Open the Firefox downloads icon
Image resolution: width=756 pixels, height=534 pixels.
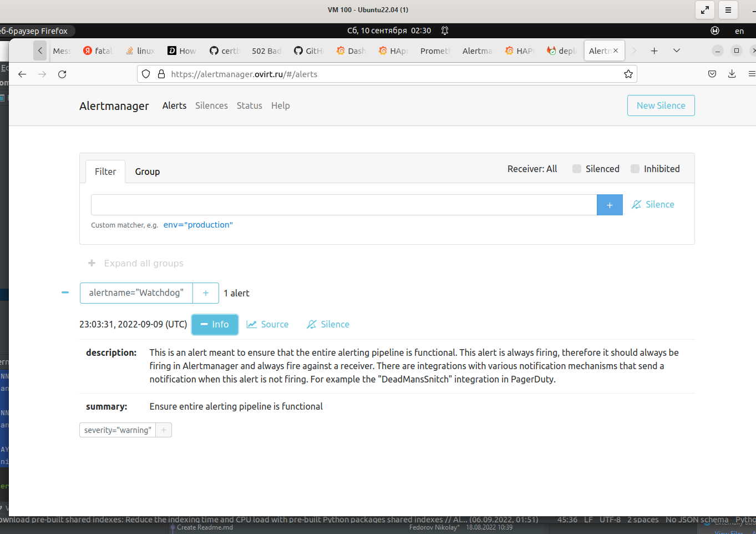tap(732, 74)
